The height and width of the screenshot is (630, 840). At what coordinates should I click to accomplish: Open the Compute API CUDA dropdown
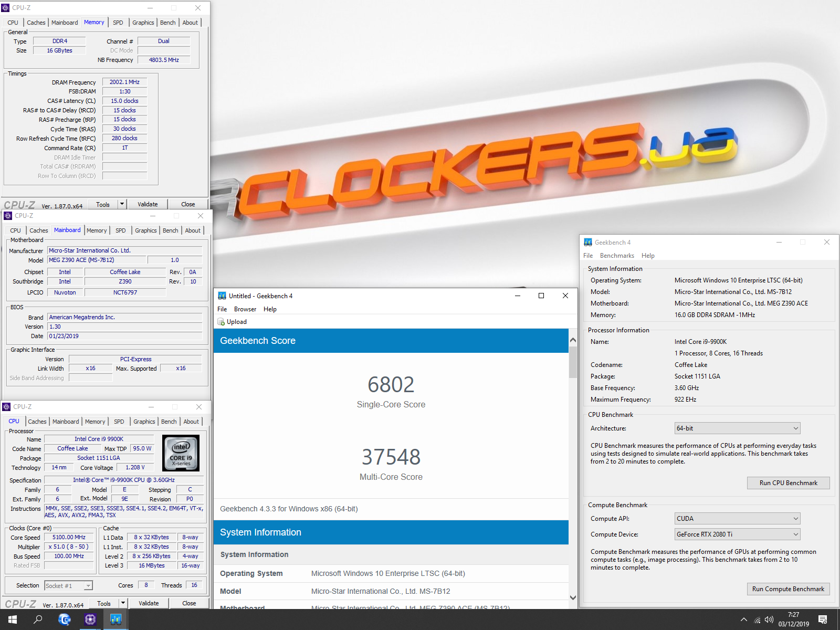[737, 519]
